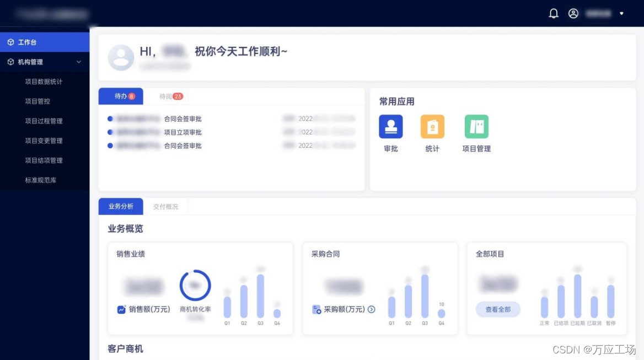Screen dimensions: 644x360
Task: Click the 已延期 bar in 全部项目 chart
Action: tap(577, 296)
